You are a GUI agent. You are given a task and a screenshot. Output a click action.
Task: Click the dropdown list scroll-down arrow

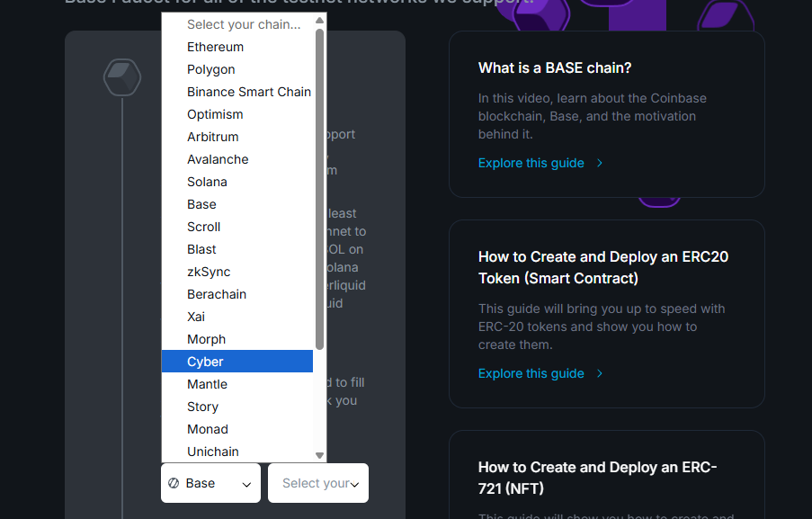pyautogui.click(x=319, y=456)
